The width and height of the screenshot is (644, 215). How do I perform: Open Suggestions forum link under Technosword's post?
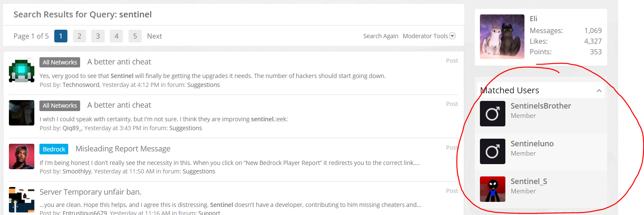click(x=204, y=85)
